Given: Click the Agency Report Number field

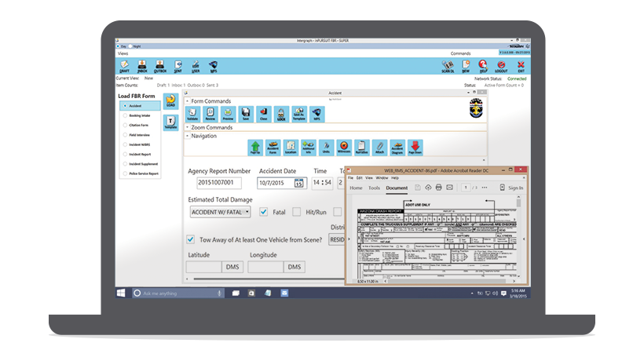Looking at the screenshot, I should pyautogui.click(x=218, y=183).
